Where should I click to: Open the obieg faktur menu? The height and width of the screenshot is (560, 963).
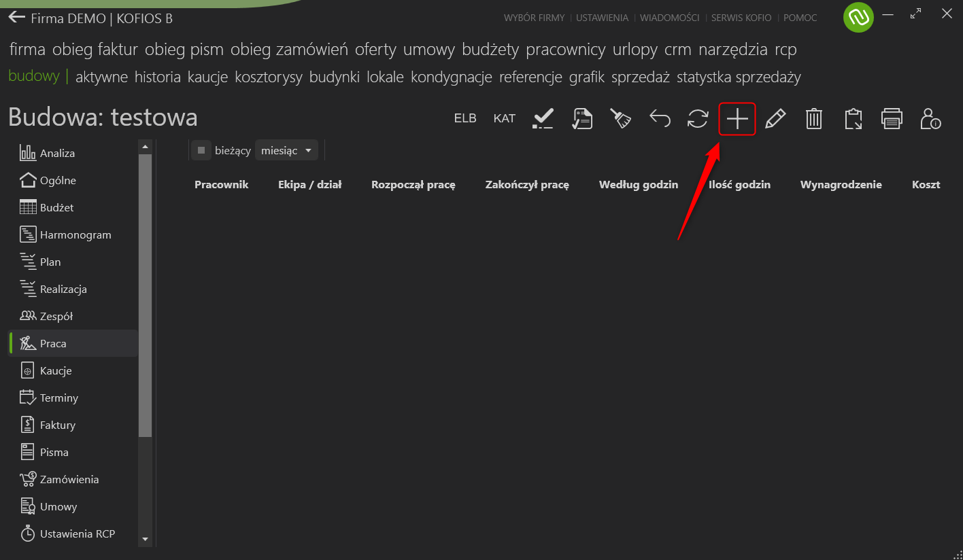pos(95,50)
